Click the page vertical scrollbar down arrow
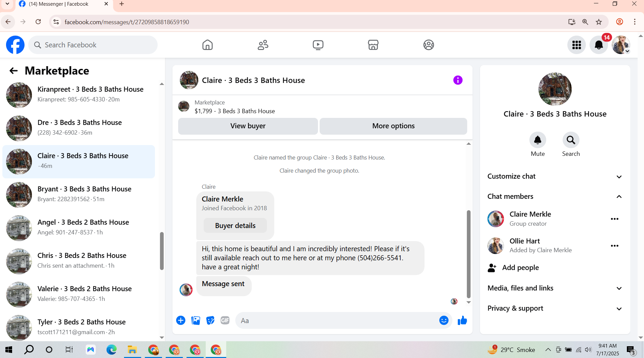Image resolution: width=644 pixels, height=358 pixels. point(641,338)
